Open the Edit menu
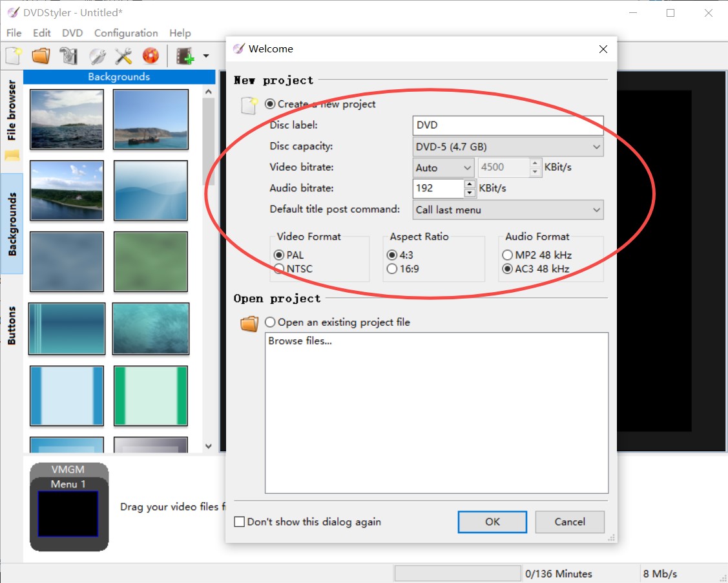This screenshot has width=728, height=583. click(41, 33)
